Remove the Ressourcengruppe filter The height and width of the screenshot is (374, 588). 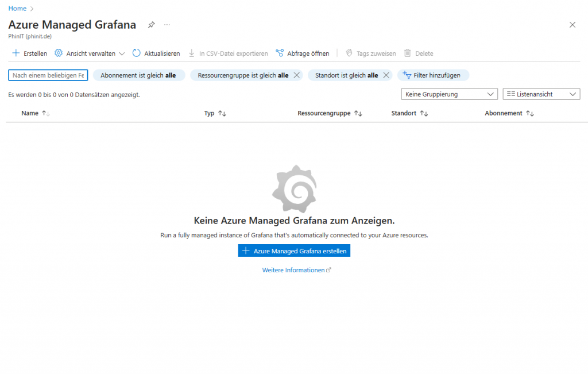point(296,75)
